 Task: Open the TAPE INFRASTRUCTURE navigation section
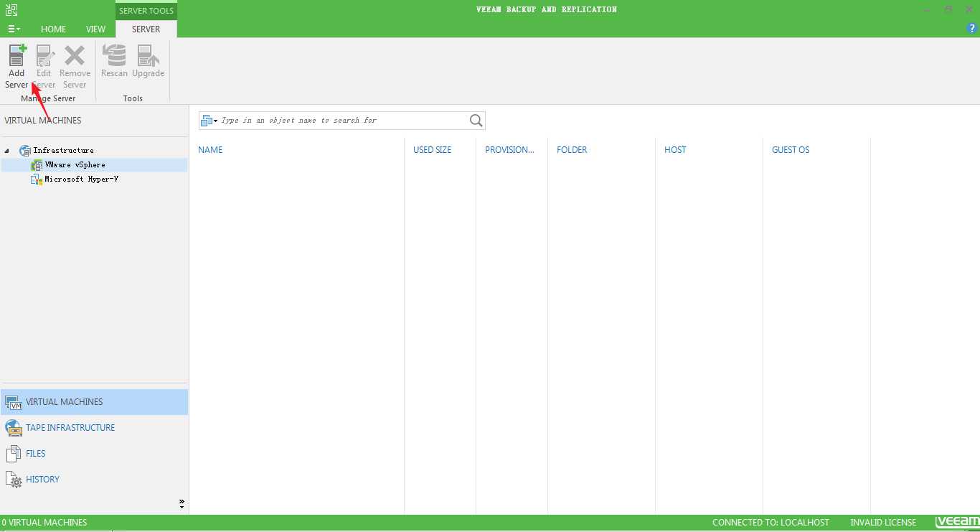[94, 428]
